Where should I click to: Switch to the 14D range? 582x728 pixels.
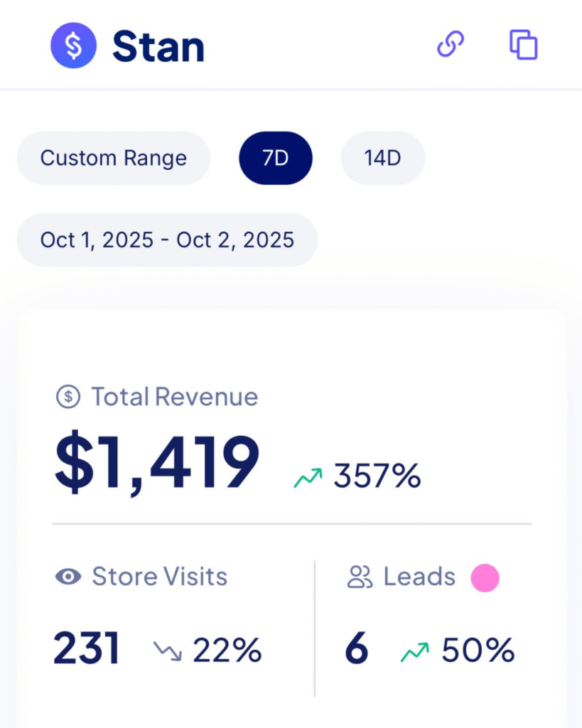pos(383,158)
